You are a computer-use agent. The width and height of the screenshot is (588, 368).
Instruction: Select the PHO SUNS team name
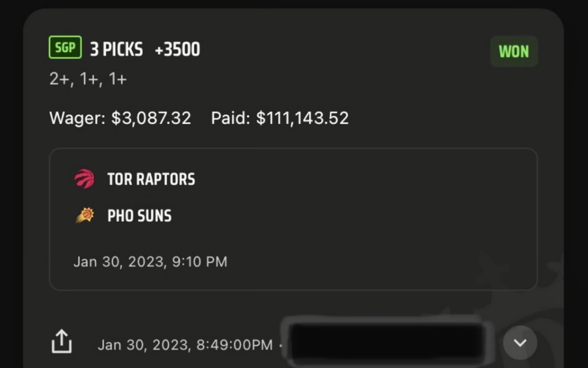(139, 216)
